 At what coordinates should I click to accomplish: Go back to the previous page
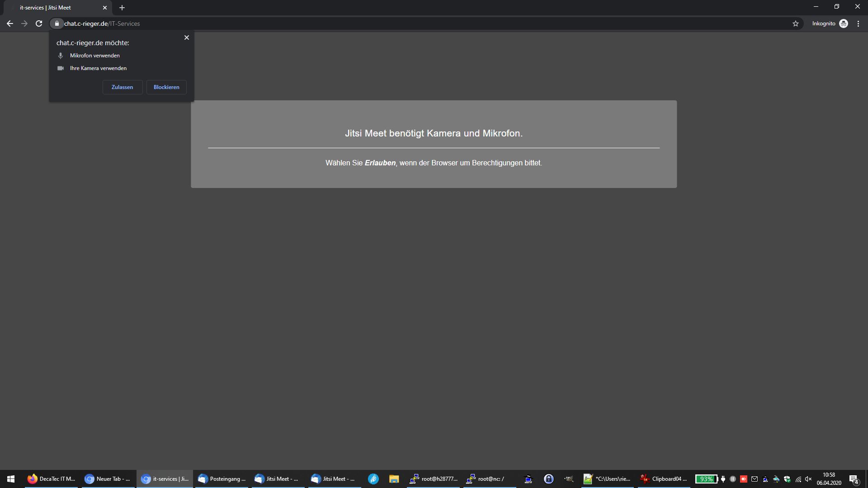click(10, 23)
